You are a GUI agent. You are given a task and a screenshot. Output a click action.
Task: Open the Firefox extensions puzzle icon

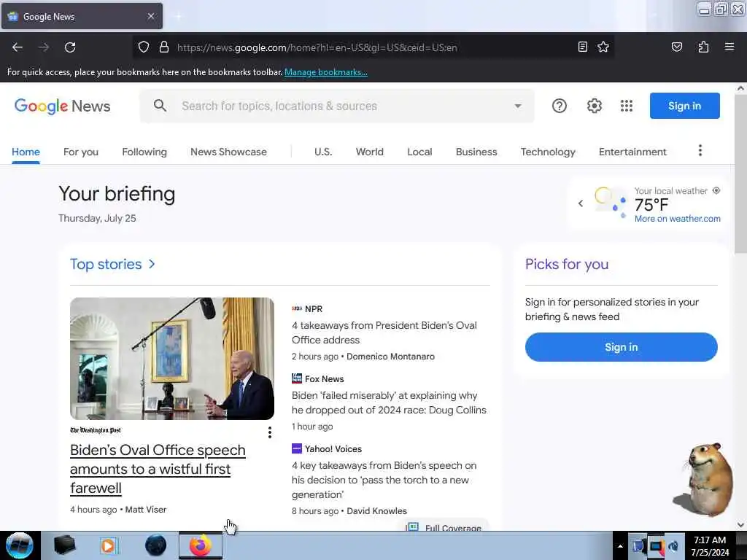[703, 47]
